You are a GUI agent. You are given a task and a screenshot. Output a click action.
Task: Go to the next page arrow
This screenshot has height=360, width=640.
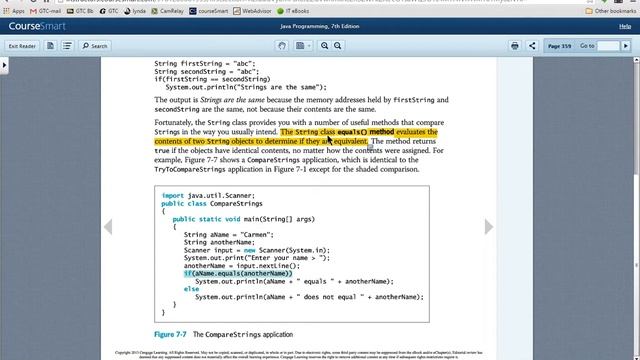pos(489,227)
